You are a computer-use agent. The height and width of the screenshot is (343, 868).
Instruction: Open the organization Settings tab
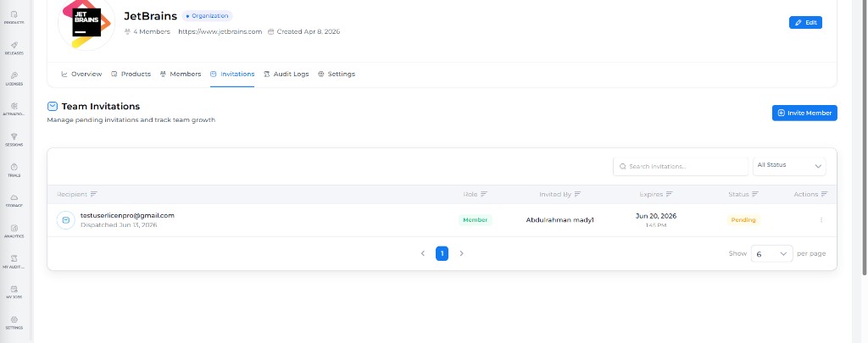[337, 75]
